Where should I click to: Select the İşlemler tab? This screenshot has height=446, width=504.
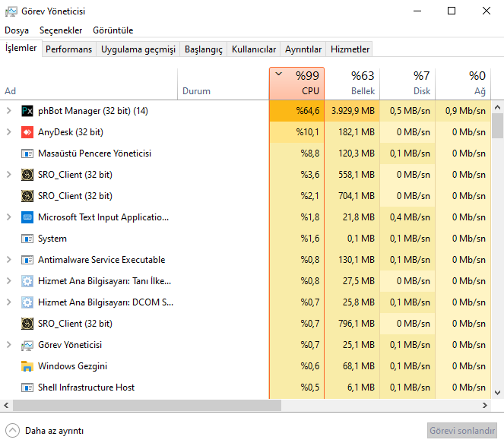[x=21, y=48]
